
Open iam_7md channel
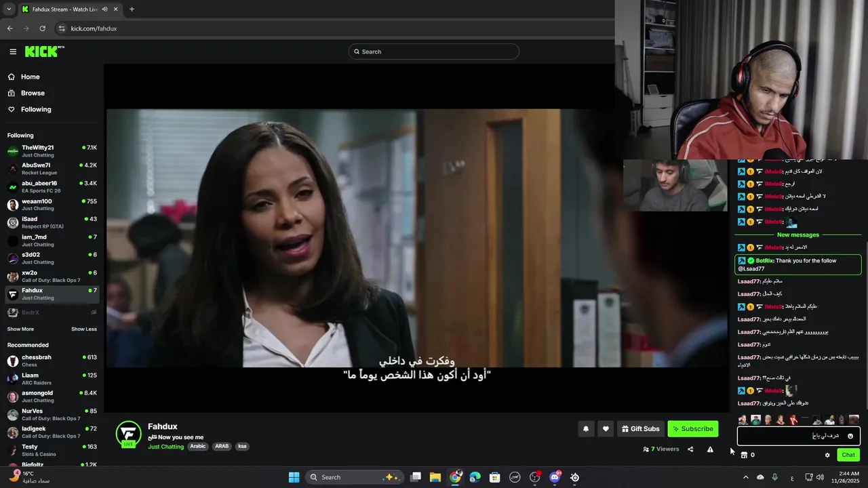(52, 241)
